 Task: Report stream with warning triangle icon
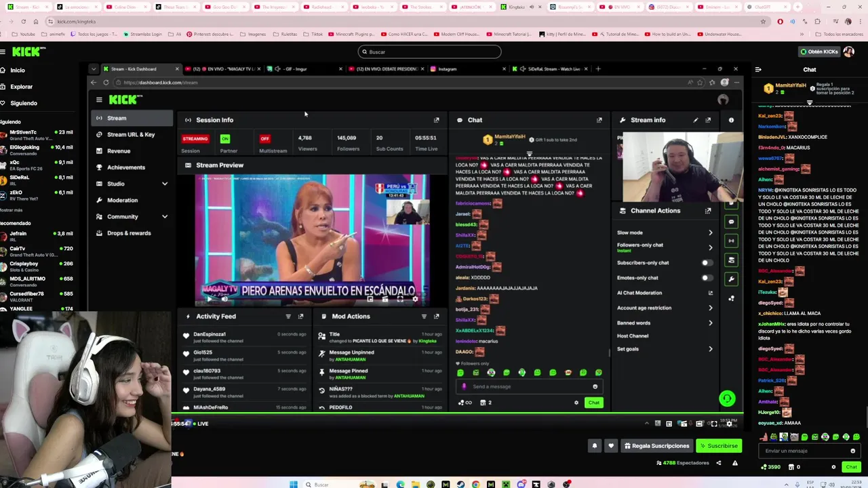[x=735, y=463]
